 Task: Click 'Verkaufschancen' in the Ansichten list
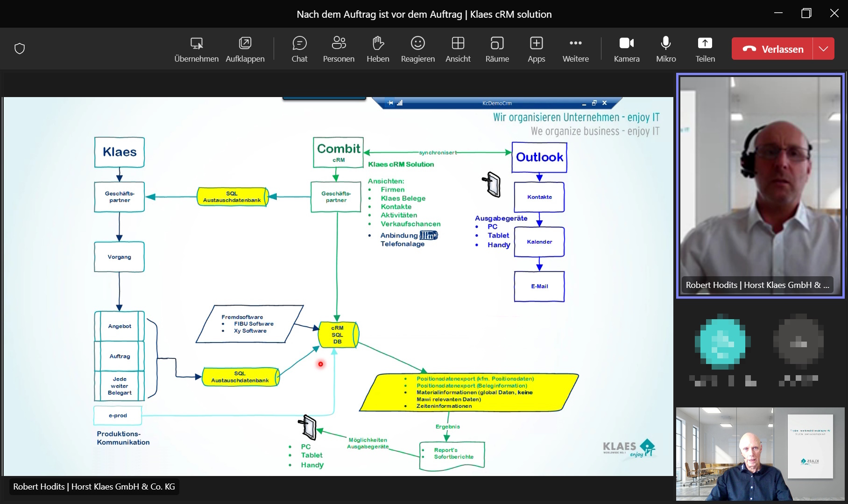click(x=410, y=224)
